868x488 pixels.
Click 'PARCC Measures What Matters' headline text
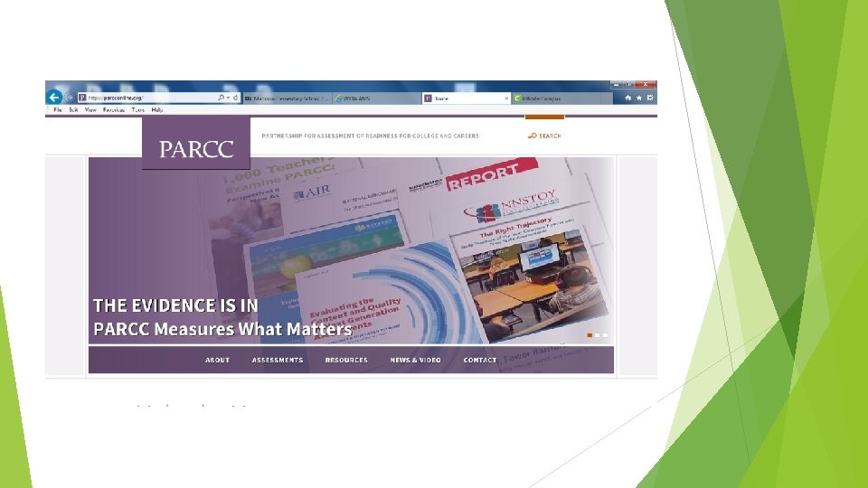pyautogui.click(x=222, y=329)
